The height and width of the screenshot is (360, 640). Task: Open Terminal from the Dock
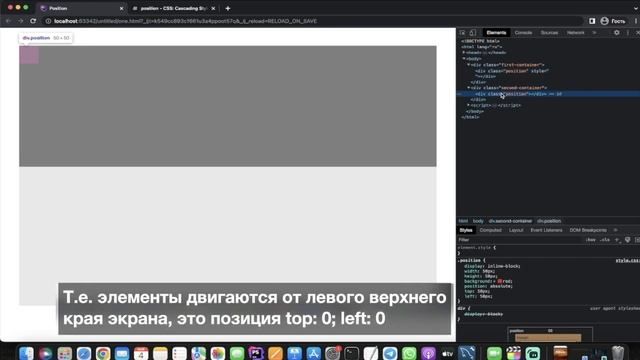(351, 353)
